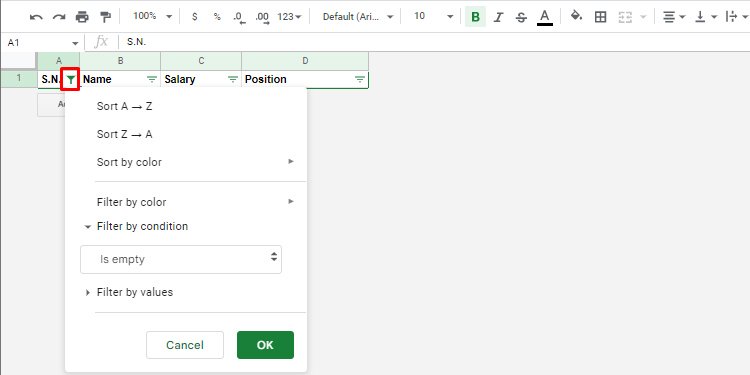
Task: Format as percent icon
Action: pos(217,17)
